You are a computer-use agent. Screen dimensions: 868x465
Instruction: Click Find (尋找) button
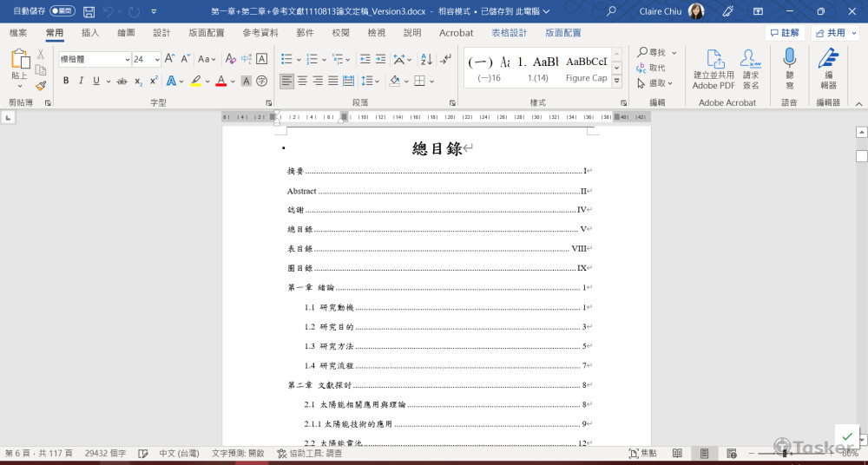[652, 53]
